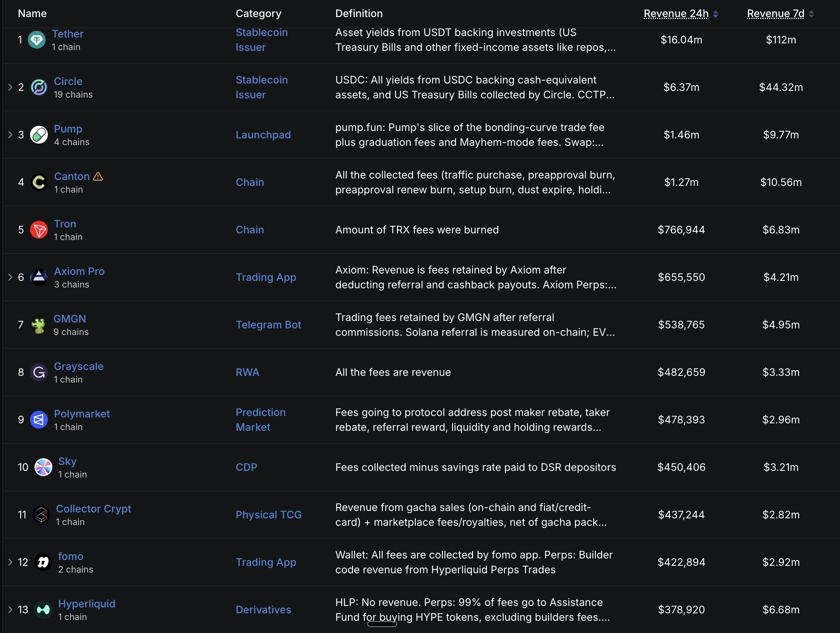840x633 pixels.
Task: Open the Collector Crypt protocol link
Action: click(93, 508)
